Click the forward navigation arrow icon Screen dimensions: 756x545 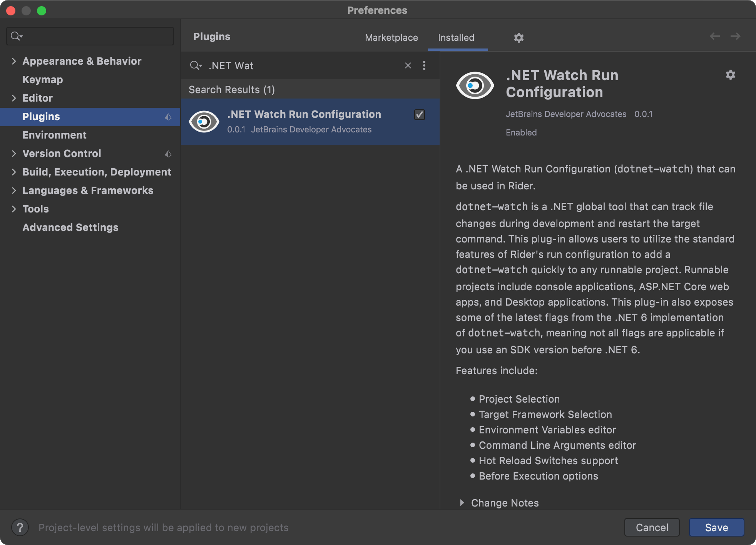736,37
